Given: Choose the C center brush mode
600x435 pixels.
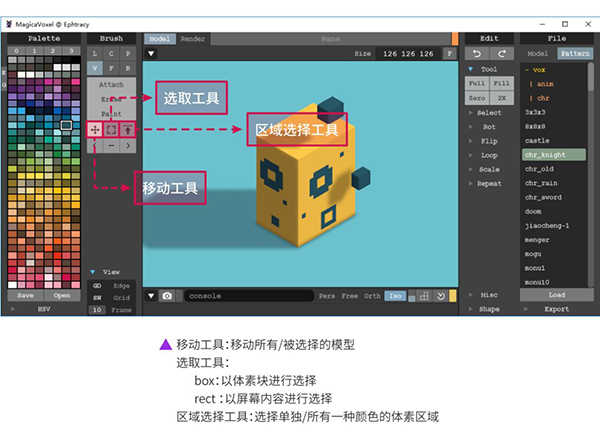Looking at the screenshot, I should coord(111,54).
